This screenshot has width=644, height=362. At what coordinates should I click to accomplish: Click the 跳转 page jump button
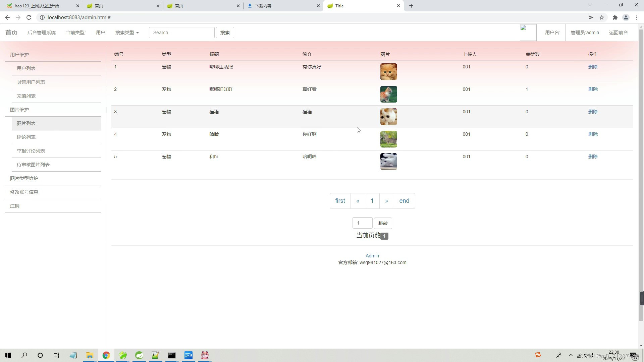(x=383, y=223)
